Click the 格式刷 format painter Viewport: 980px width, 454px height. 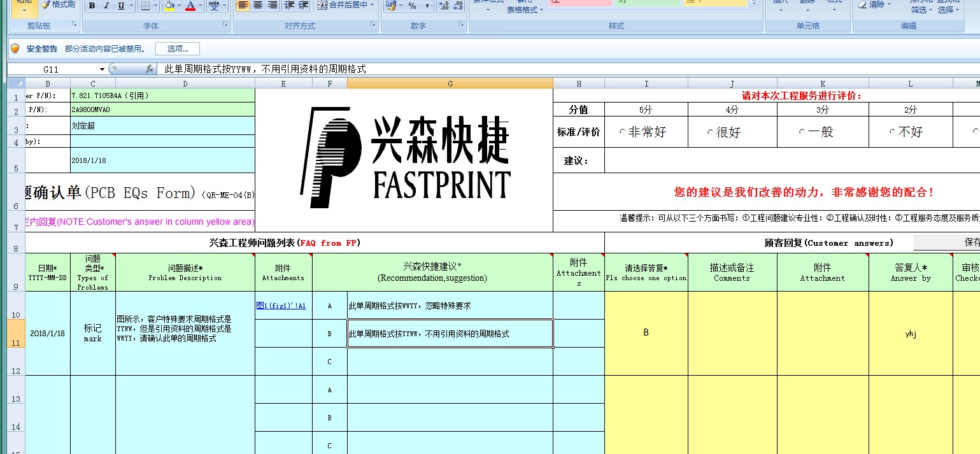click(58, 4)
